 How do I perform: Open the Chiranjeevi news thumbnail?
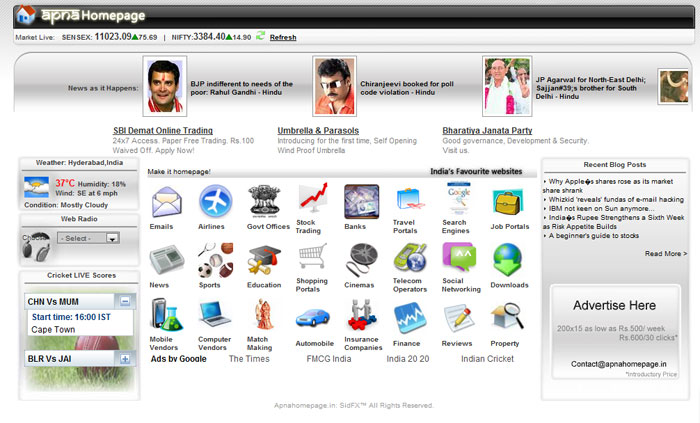coord(334,86)
